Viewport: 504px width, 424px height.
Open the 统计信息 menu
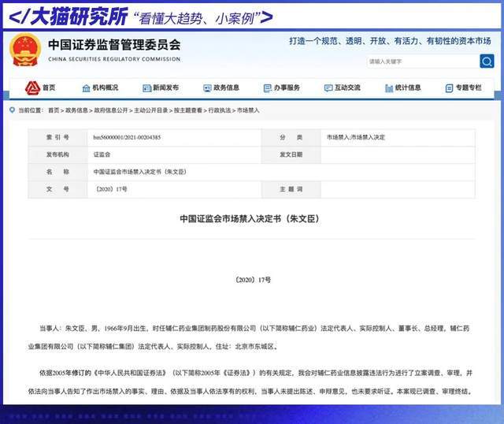(408, 87)
